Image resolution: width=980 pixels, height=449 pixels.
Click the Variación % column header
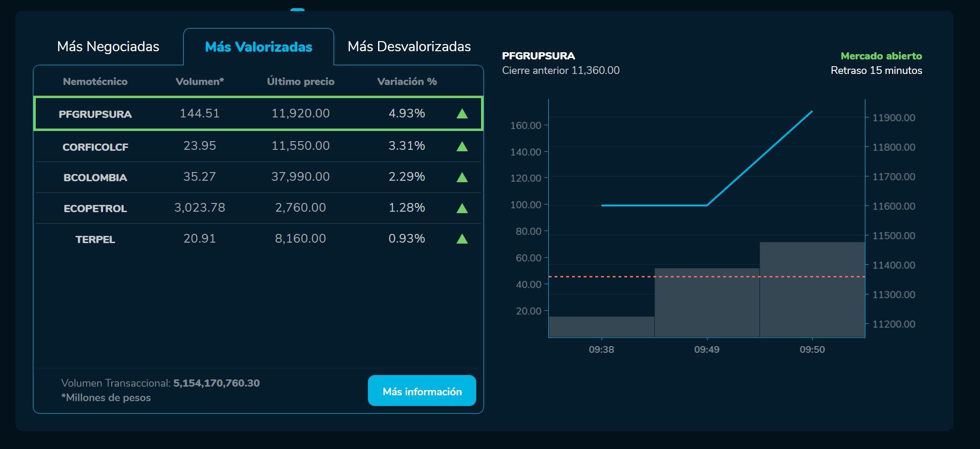407,82
